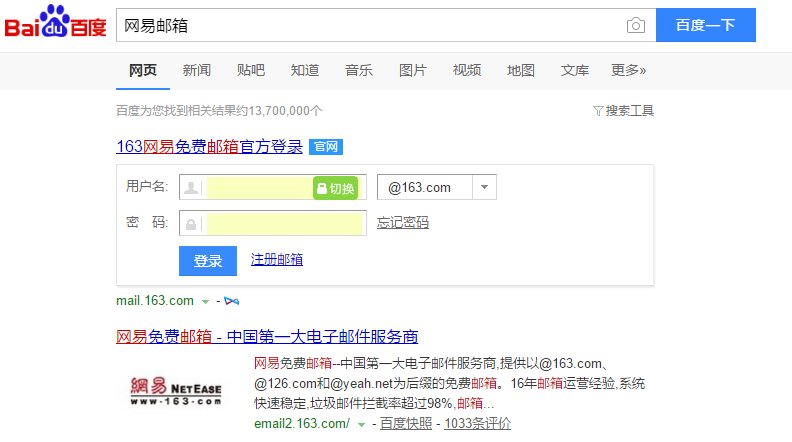Switch to the 图片 tab
Viewport: 792px width, 442px height.
413,70
